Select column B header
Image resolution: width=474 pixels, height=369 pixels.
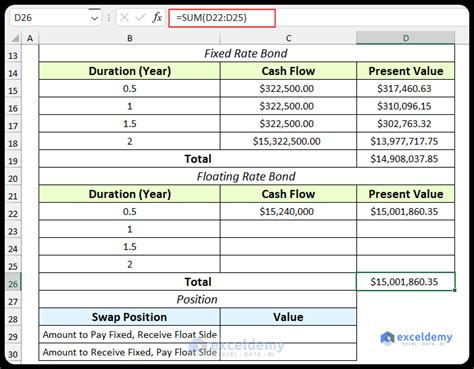(x=130, y=38)
